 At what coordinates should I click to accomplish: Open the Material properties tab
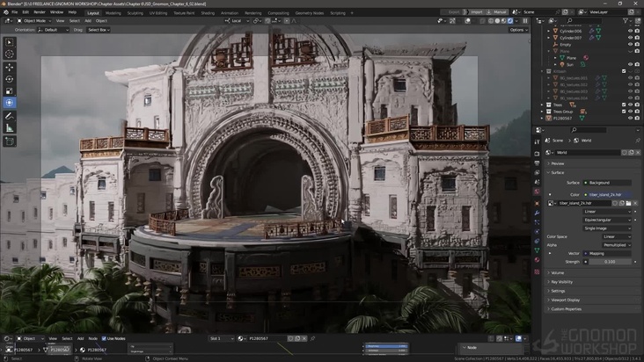click(537, 260)
